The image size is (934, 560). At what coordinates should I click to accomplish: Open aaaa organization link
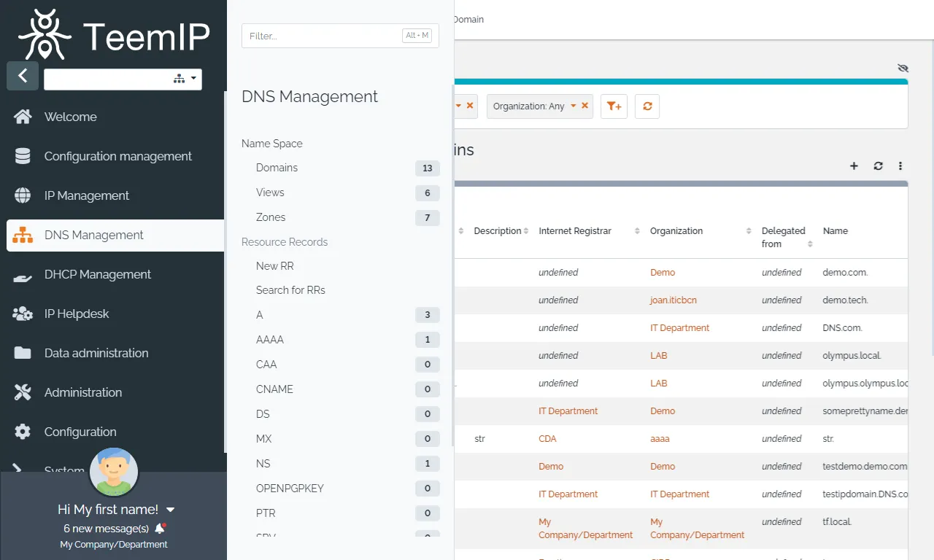(660, 439)
